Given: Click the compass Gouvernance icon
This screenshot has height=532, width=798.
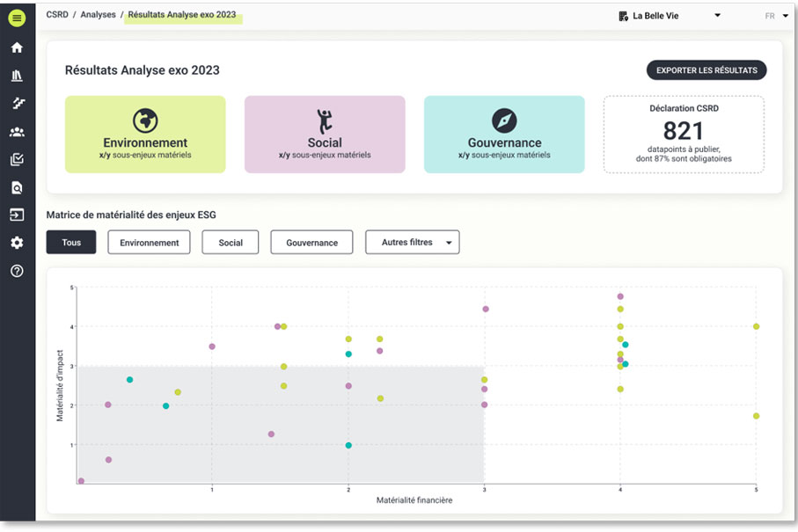Looking at the screenshot, I should point(504,120).
